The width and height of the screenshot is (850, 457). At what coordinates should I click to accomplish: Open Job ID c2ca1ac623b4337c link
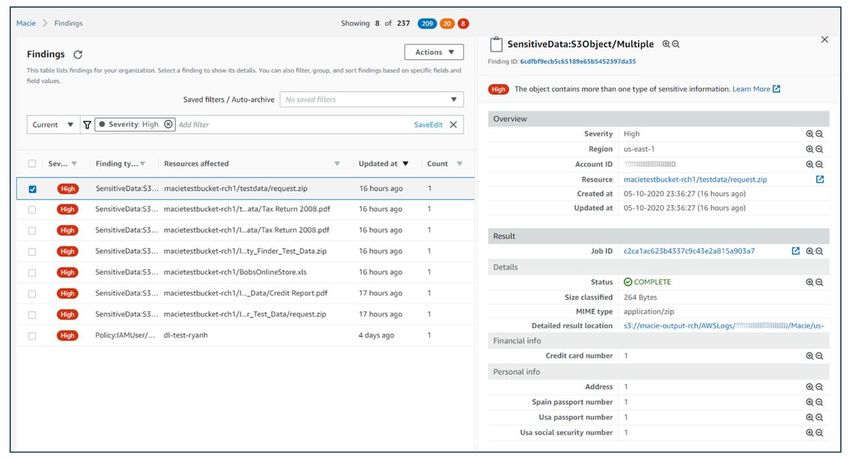(x=687, y=251)
